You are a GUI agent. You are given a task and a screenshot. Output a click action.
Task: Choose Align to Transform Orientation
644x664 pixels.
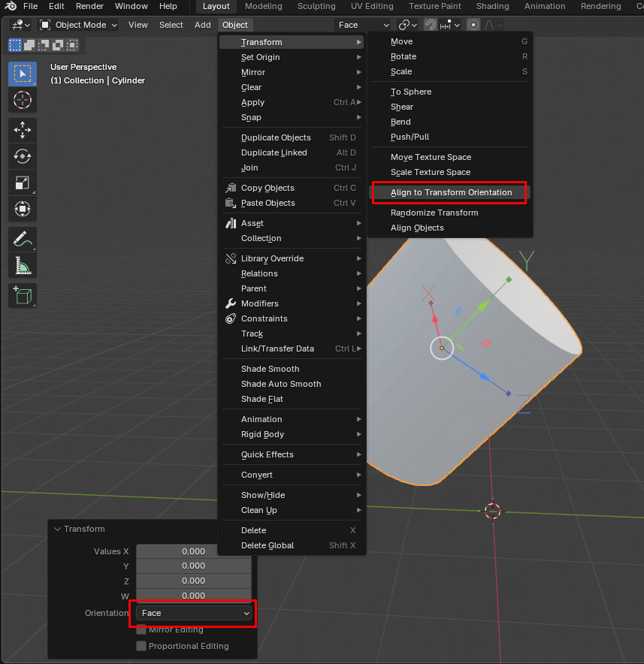(x=451, y=193)
